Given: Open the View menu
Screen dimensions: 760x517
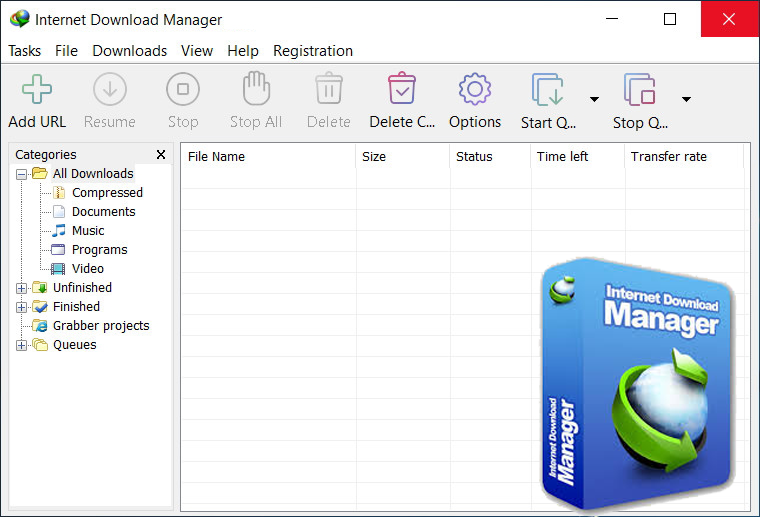Looking at the screenshot, I should (x=197, y=51).
